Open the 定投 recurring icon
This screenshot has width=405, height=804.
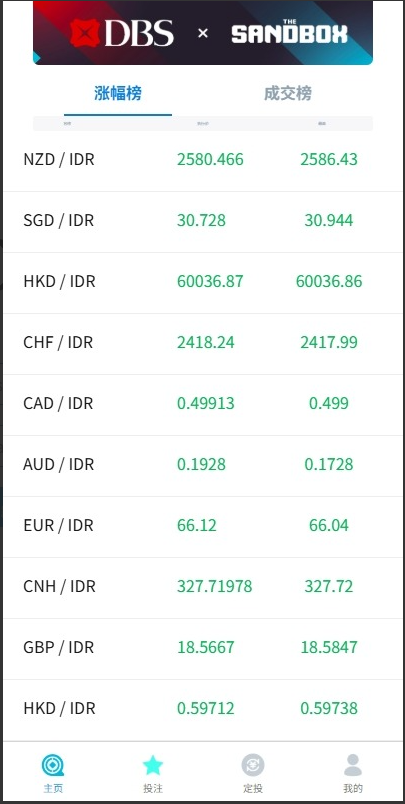253,765
